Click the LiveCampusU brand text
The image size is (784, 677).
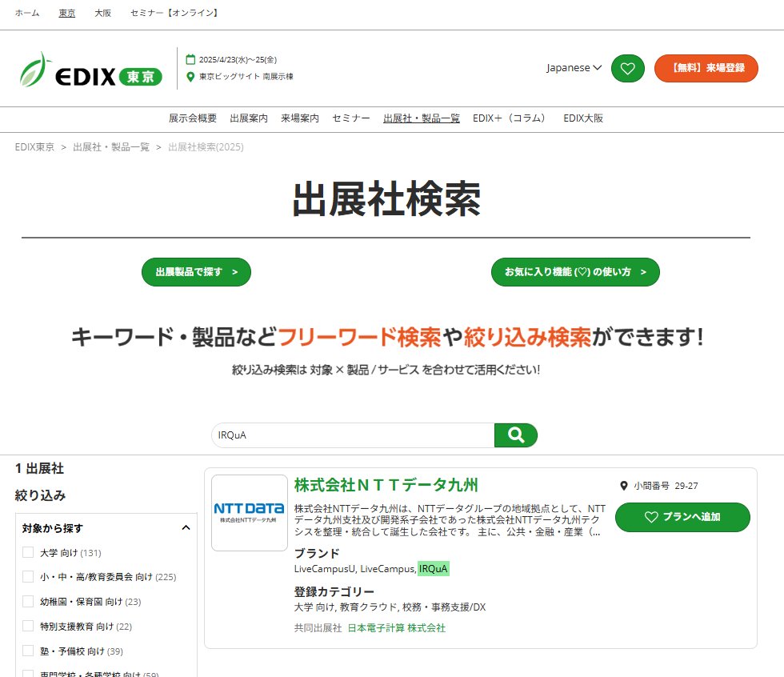tap(325, 568)
